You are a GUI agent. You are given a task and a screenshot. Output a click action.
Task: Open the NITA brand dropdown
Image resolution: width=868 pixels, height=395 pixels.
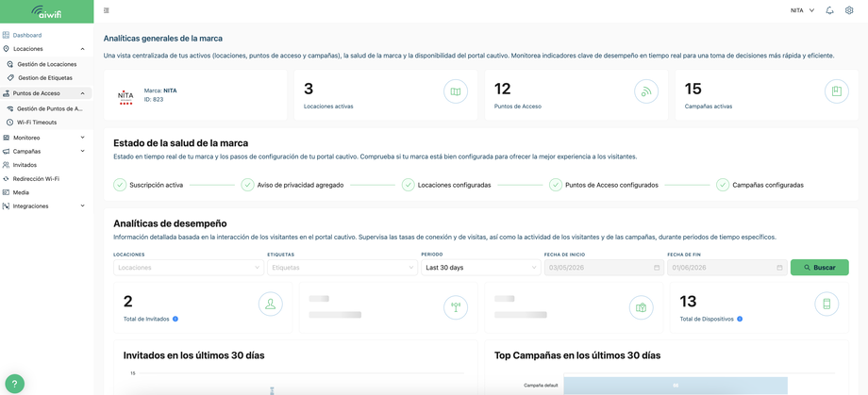803,10
